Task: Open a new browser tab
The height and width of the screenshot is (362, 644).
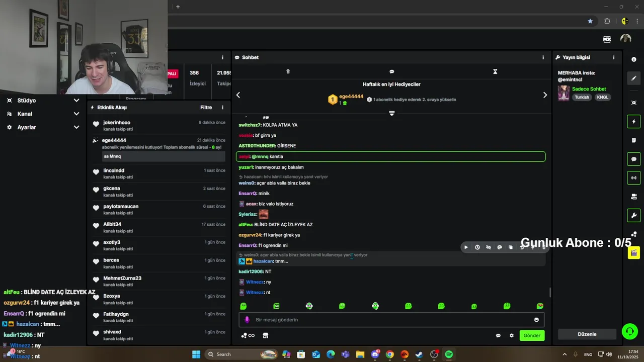Action: point(178,7)
